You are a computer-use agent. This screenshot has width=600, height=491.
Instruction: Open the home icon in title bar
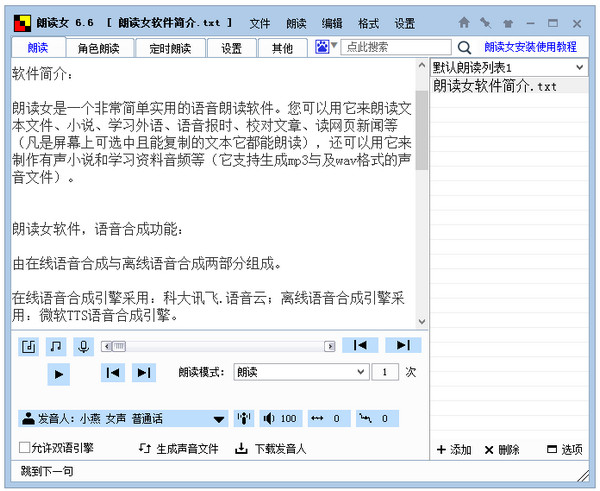pyautogui.click(x=464, y=23)
